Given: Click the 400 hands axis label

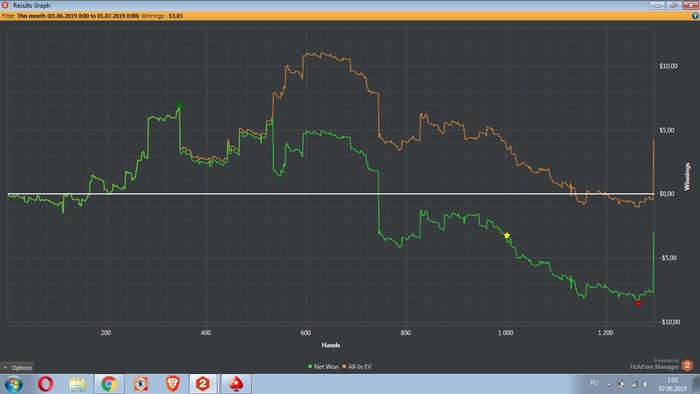Looking at the screenshot, I should tap(206, 333).
